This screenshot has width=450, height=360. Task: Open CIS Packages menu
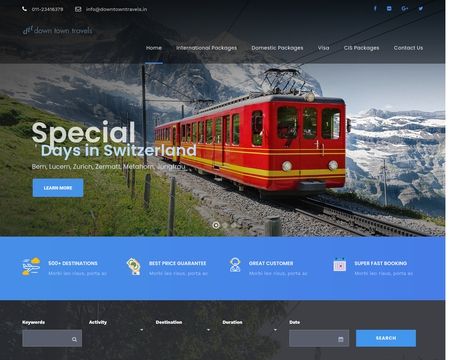pyautogui.click(x=361, y=48)
